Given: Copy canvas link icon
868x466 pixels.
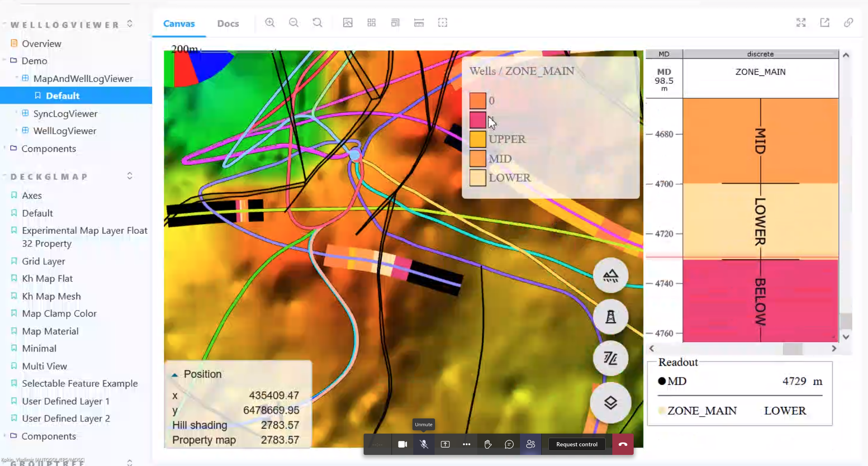Looking at the screenshot, I should [848, 23].
